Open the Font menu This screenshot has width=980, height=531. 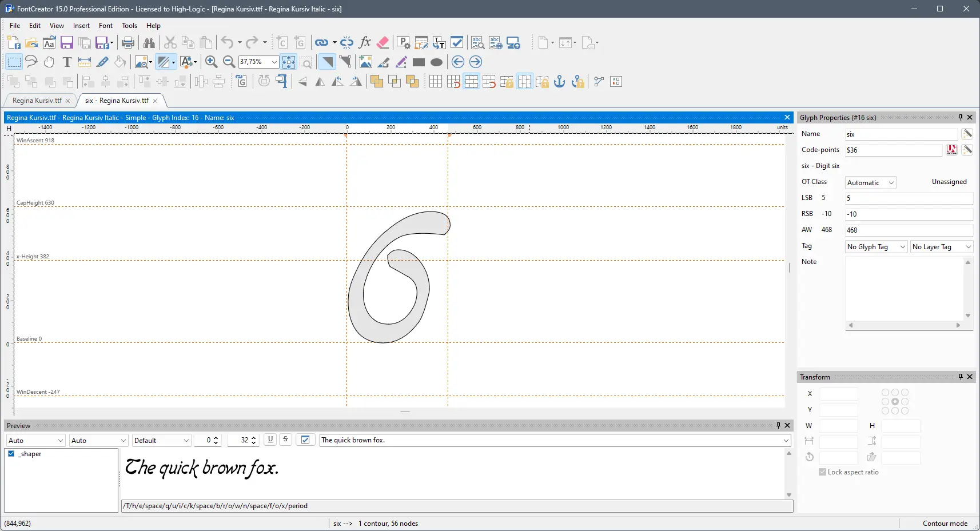pos(105,26)
